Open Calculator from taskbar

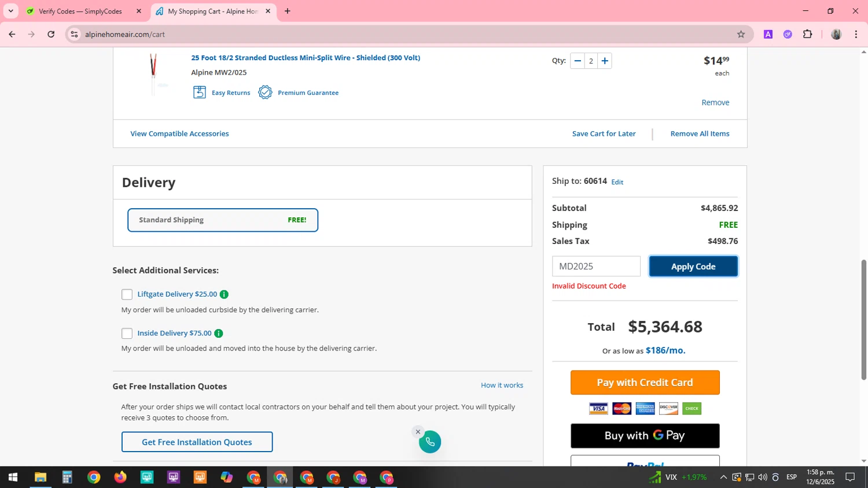67,478
